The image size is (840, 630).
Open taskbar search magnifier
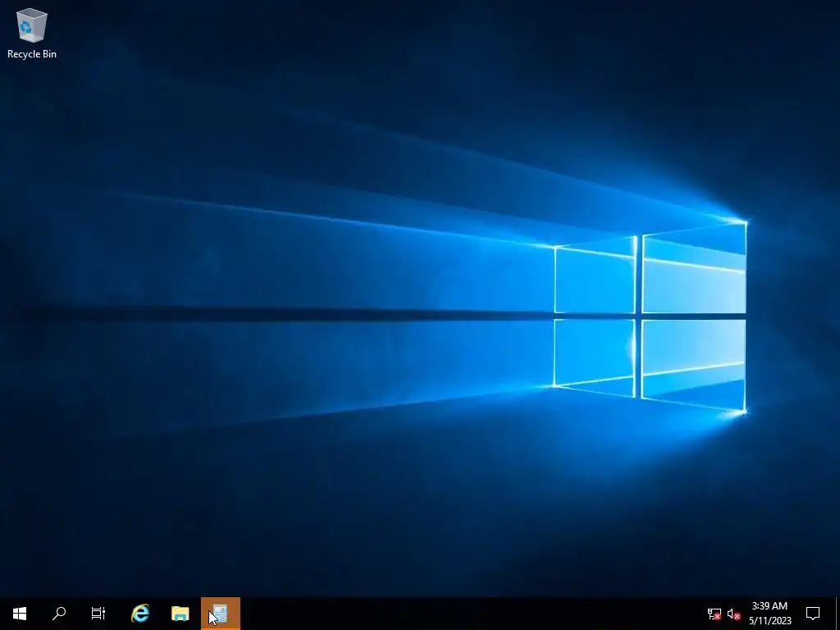click(x=59, y=614)
